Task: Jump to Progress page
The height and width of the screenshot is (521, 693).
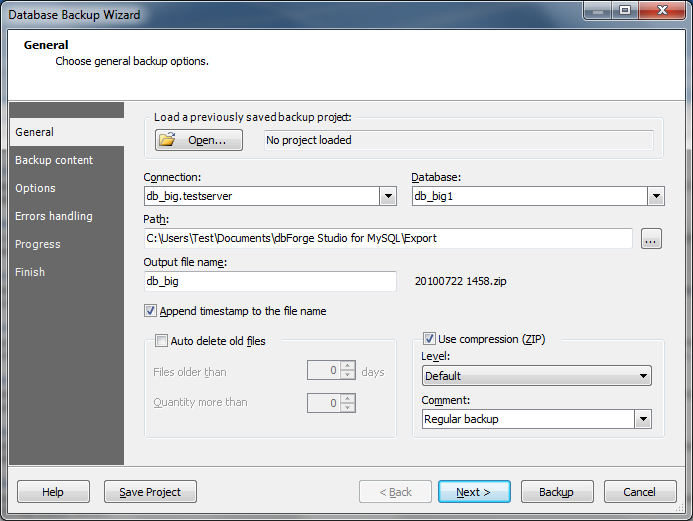Action: (x=67, y=244)
